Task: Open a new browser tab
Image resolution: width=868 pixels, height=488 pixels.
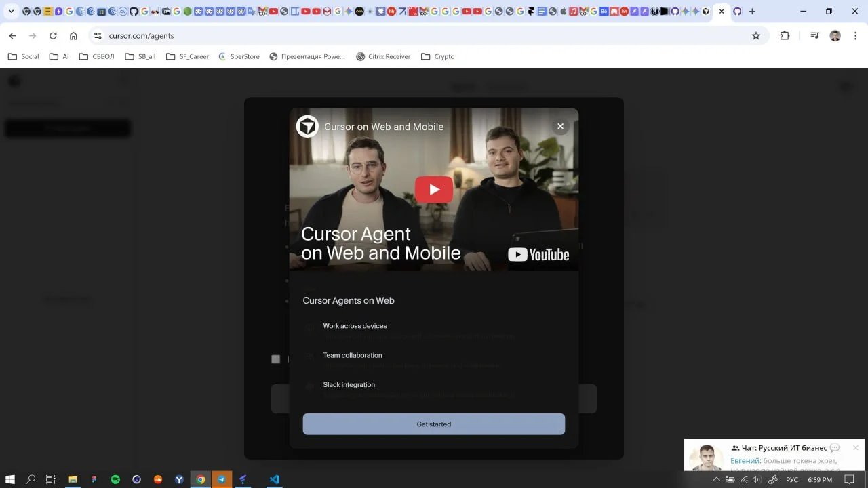Action: point(752,12)
